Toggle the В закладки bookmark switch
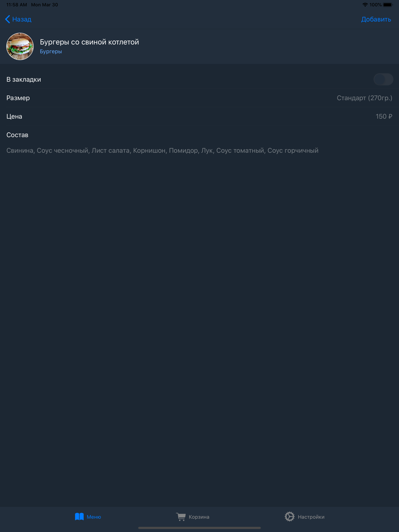Screen dimensions: 399x532 pyautogui.click(x=383, y=79)
